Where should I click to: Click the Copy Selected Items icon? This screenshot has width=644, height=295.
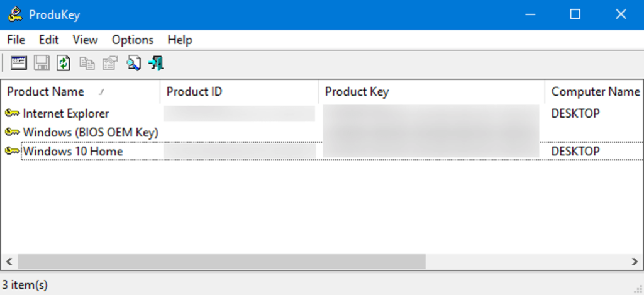pyautogui.click(x=87, y=63)
